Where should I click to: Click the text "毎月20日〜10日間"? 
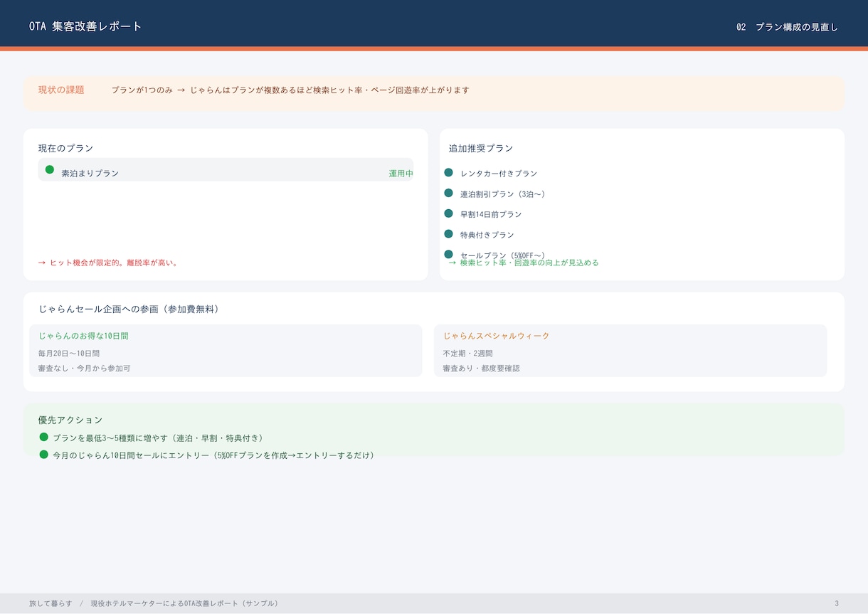pos(69,353)
